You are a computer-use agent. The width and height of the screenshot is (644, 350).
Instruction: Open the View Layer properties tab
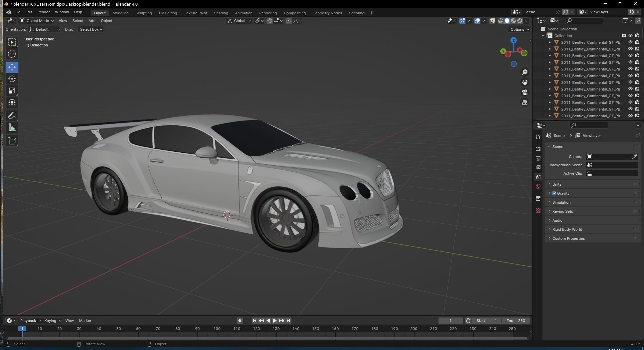538,167
